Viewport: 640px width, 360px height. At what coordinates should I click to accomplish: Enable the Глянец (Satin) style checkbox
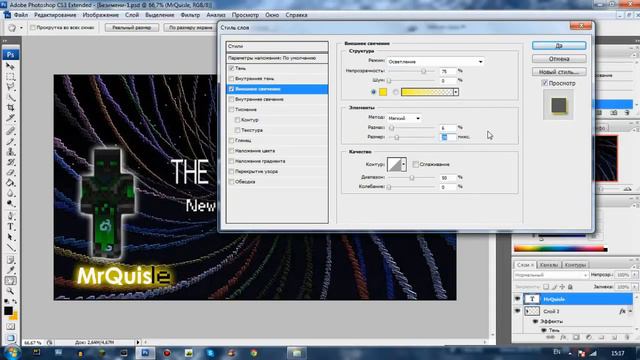231,140
